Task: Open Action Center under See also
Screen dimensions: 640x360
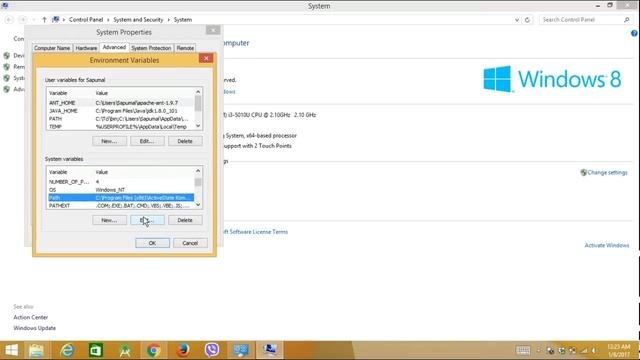Action: (x=31, y=317)
